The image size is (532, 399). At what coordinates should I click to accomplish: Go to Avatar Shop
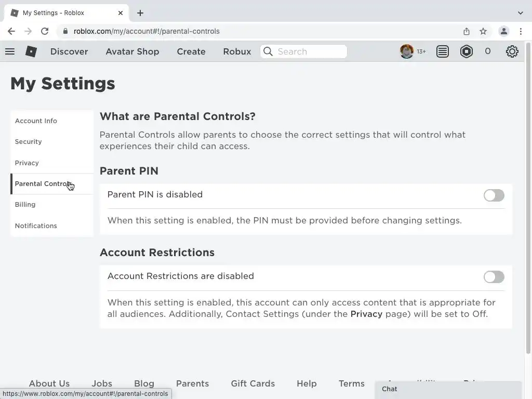coord(132,51)
